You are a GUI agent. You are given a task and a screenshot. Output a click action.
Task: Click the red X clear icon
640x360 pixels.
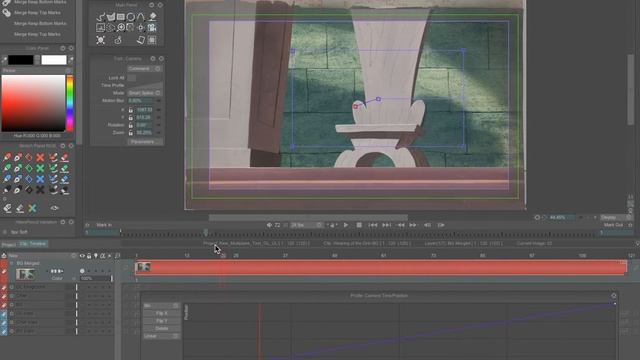[40, 157]
